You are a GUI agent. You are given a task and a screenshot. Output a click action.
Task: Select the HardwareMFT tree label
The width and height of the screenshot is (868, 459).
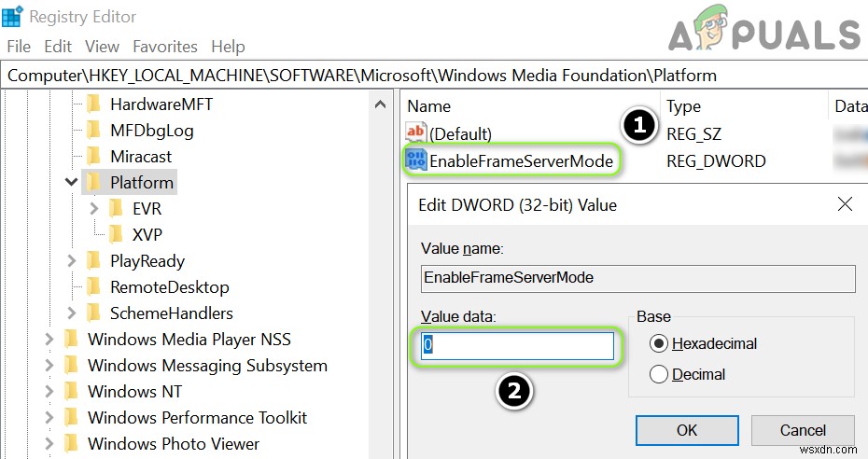pyautogui.click(x=161, y=104)
